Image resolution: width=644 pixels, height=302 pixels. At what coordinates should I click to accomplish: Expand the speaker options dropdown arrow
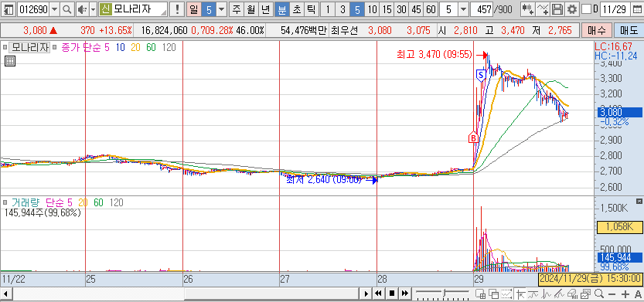click(93, 9)
